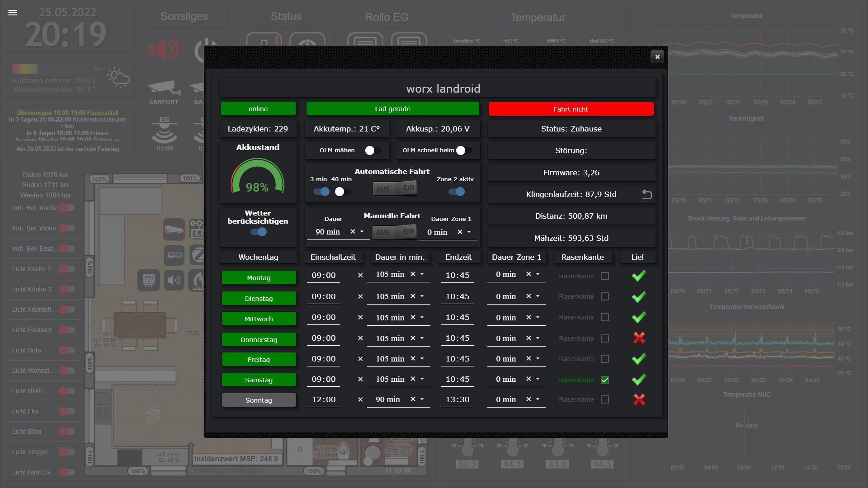Open the Sonntag Dauer Zone 1 dropdown
Viewport: 868px width, 488px height.
(x=538, y=399)
